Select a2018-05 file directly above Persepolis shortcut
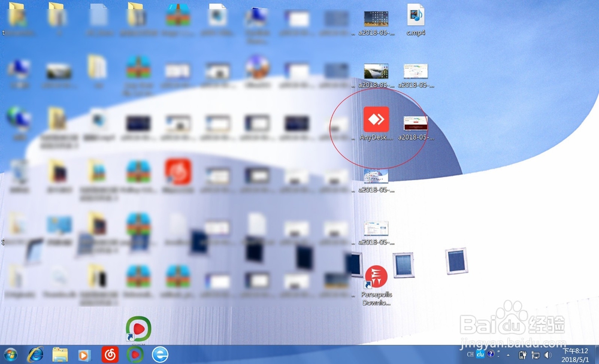 376,233
